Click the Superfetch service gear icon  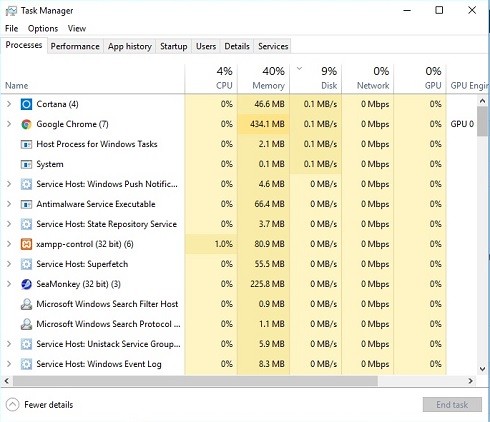[26, 264]
